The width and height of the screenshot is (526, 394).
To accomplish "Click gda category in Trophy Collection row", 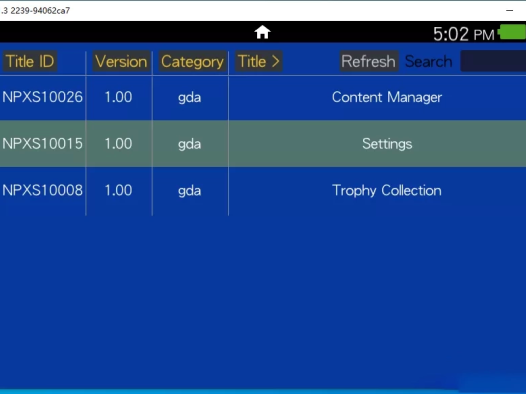I will pos(190,191).
